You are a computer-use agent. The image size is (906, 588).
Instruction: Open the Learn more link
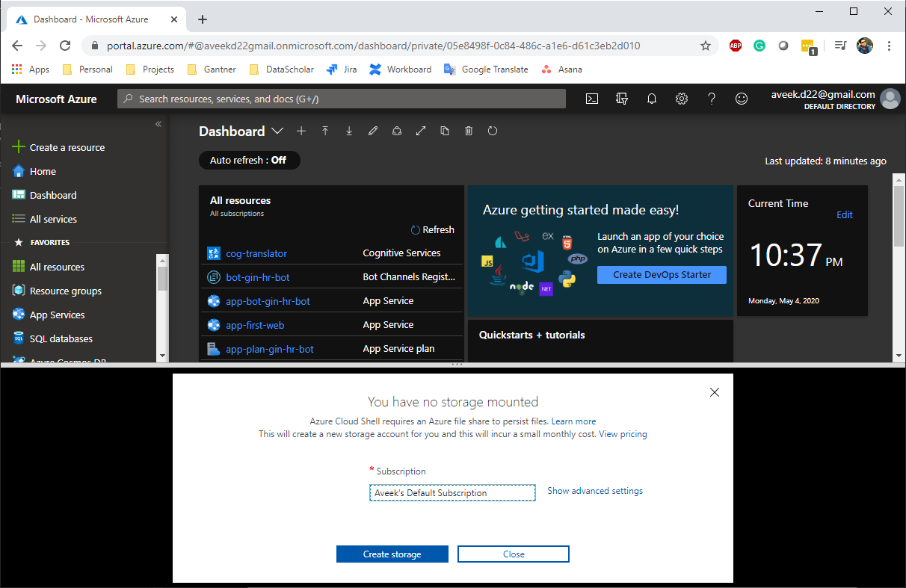[574, 421]
